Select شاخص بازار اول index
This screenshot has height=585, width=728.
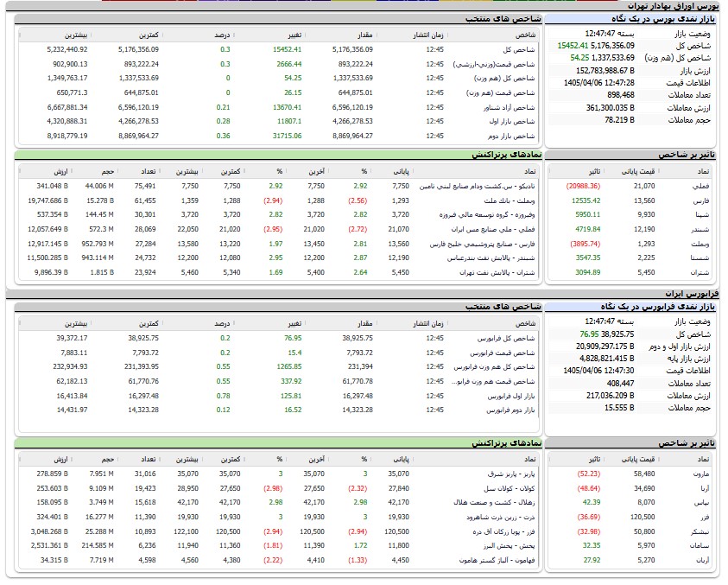pyautogui.click(x=279, y=121)
